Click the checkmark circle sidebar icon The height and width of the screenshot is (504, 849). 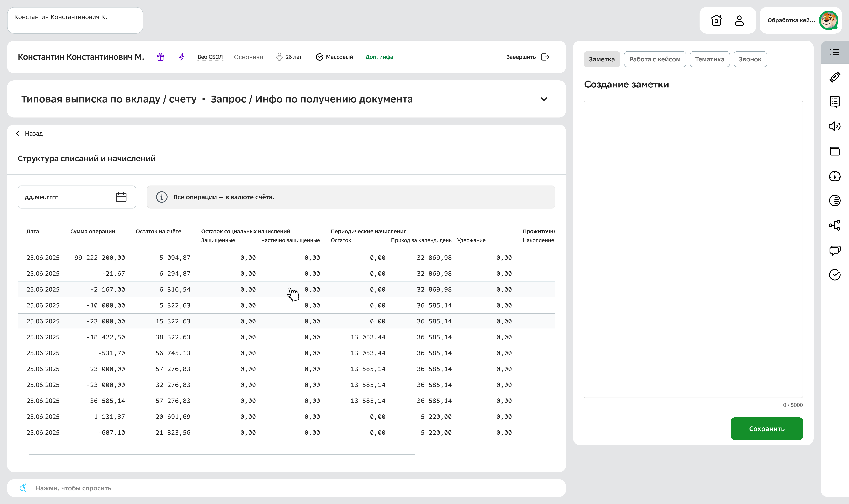(835, 275)
